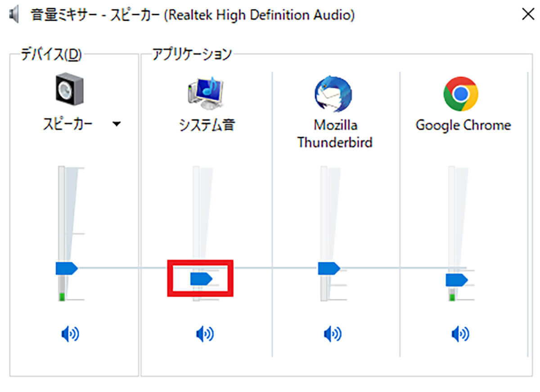Click the Google Chrome name label
The width and height of the screenshot is (540, 392).
click(x=463, y=125)
